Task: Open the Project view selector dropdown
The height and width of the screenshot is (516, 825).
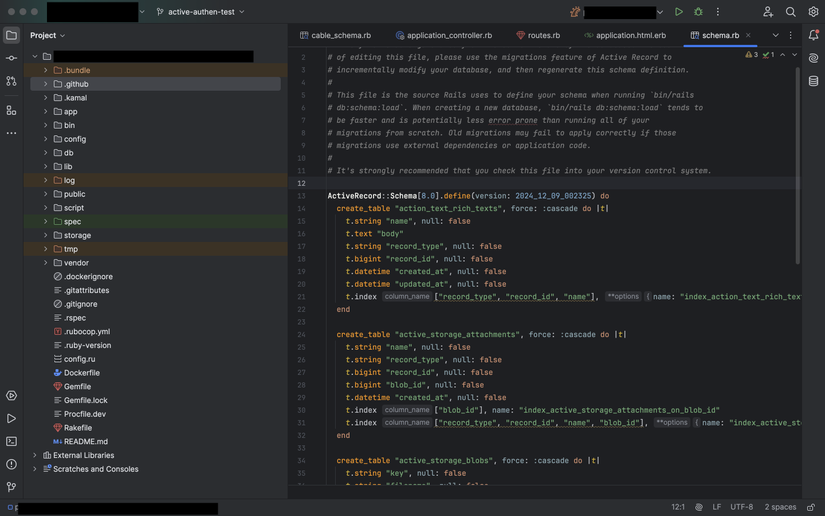Action: point(47,35)
